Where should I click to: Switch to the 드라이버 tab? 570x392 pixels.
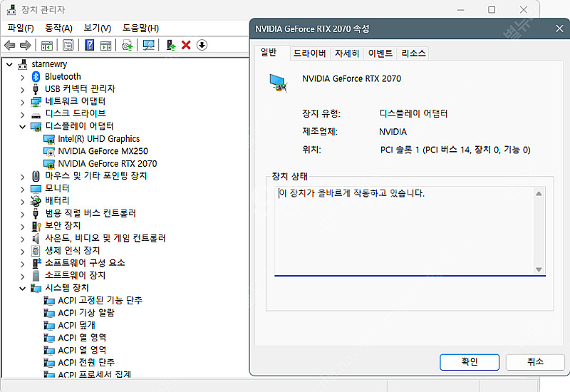click(309, 53)
